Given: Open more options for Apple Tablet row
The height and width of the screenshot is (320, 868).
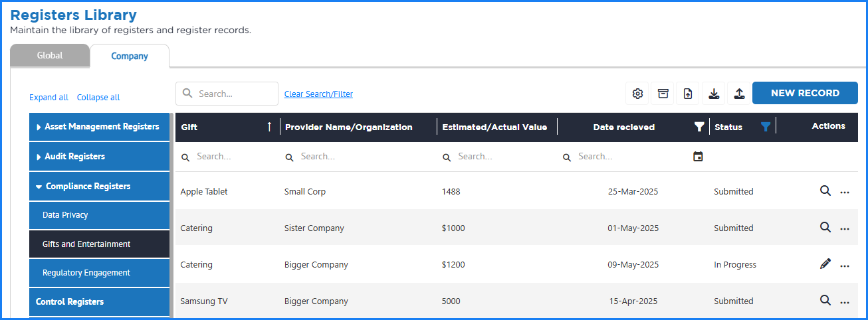Looking at the screenshot, I should point(845,193).
